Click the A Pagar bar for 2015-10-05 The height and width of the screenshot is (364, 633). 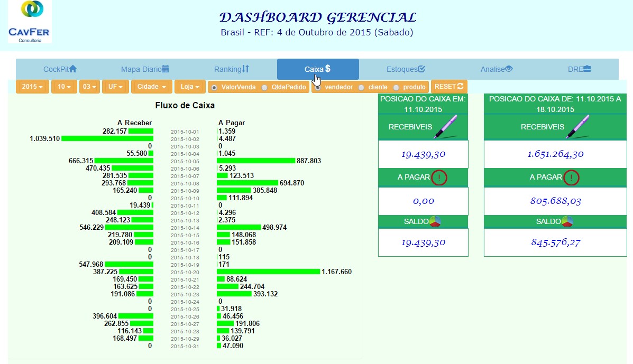256,161
